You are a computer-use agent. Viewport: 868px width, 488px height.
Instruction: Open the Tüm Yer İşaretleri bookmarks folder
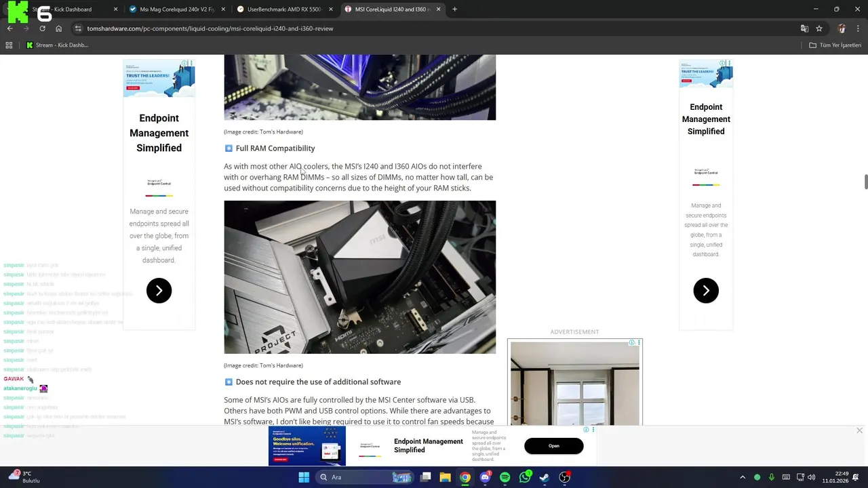[835, 45]
